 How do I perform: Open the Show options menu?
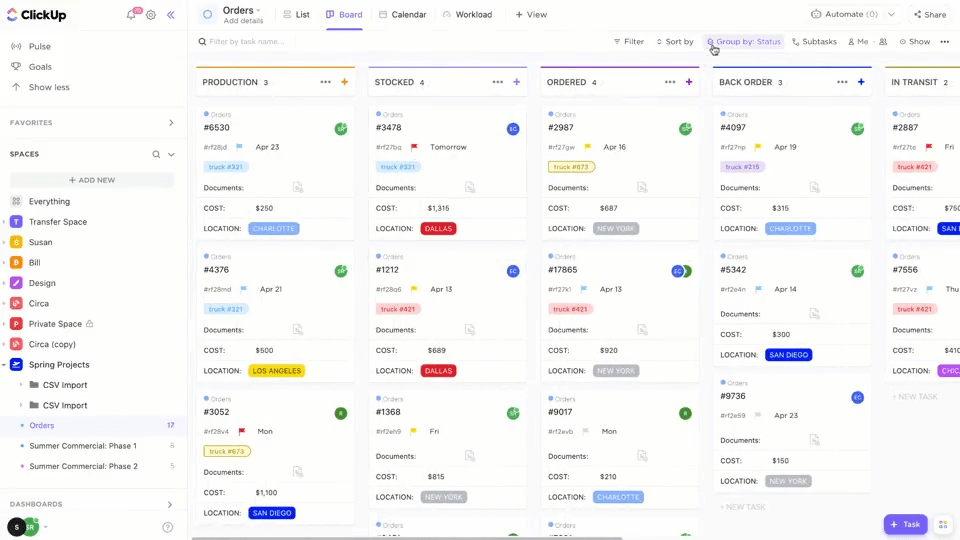coord(915,42)
